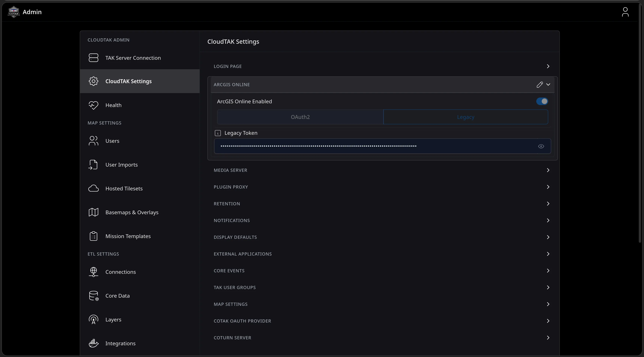Expand the Display Defaults section
644x357 pixels.
tap(383, 237)
